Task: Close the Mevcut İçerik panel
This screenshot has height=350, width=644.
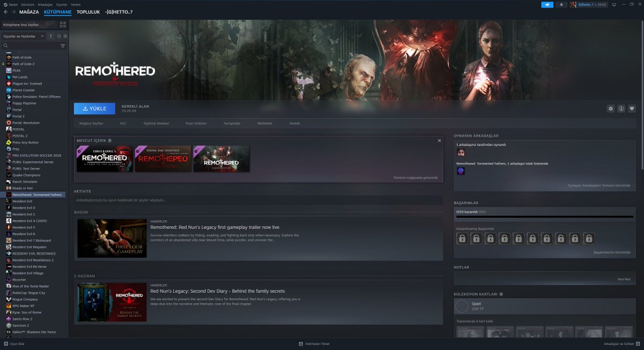Action: point(439,140)
